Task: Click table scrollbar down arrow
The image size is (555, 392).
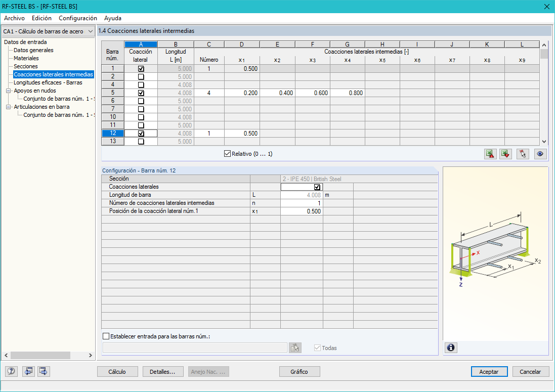Action: [544, 142]
